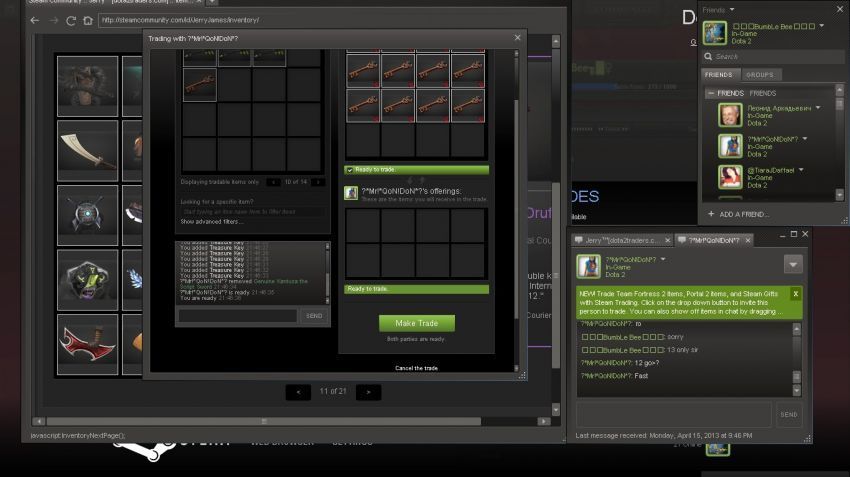The height and width of the screenshot is (477, 850).
Task: Click the browser back arrow
Action: tap(35, 20)
